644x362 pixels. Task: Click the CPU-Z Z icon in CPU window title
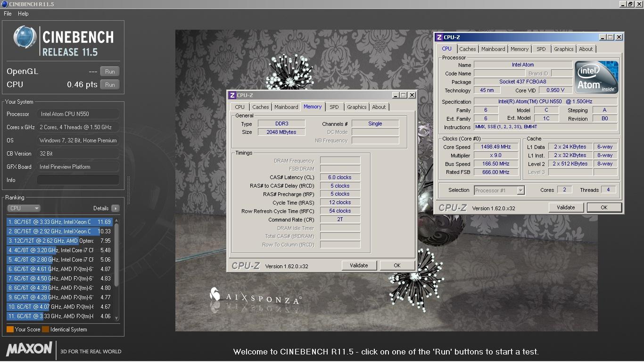pos(439,37)
